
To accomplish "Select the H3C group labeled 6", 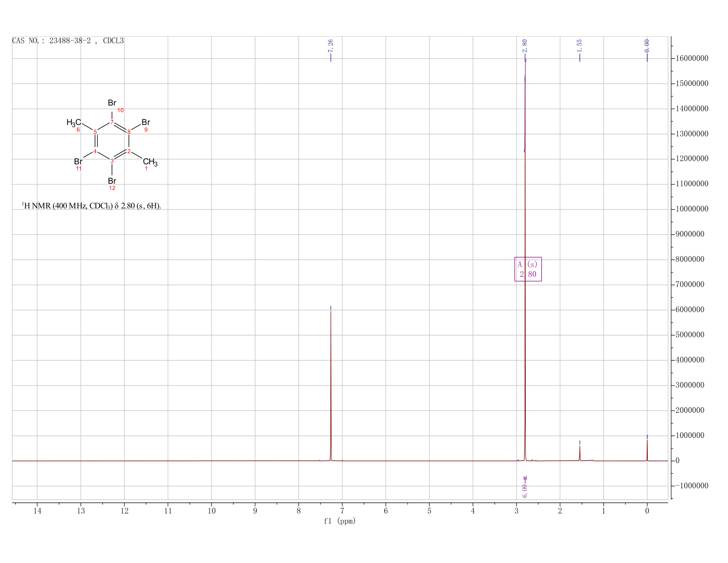I will [x=74, y=122].
